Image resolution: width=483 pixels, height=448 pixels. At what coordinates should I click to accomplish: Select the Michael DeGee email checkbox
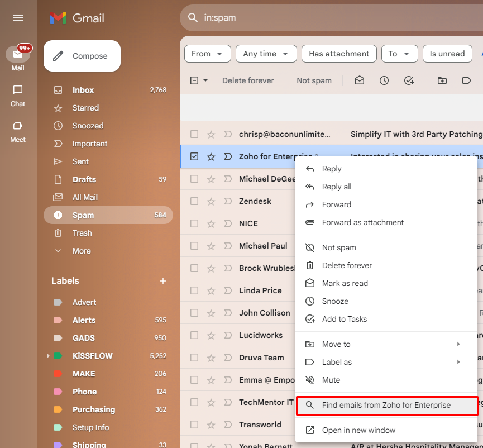click(x=194, y=179)
